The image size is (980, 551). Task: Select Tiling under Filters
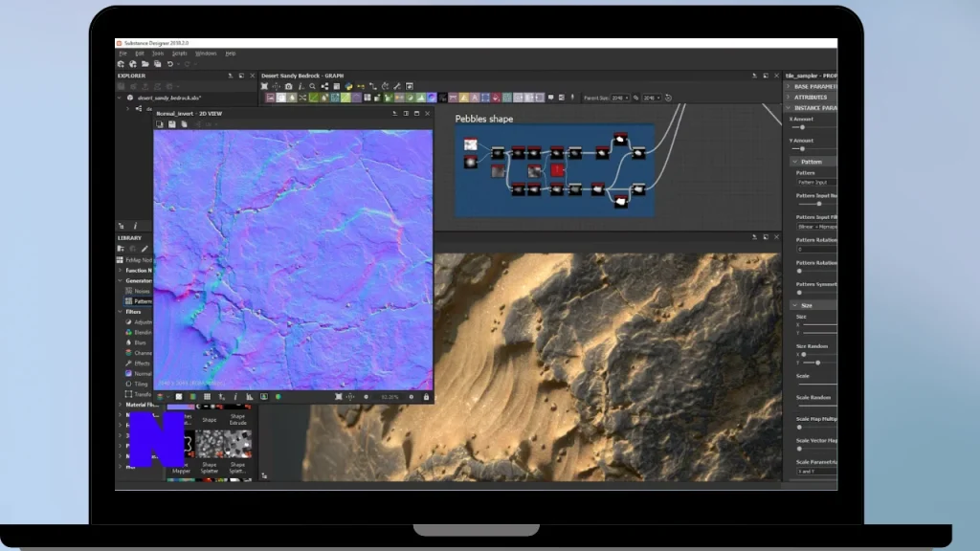click(x=137, y=385)
